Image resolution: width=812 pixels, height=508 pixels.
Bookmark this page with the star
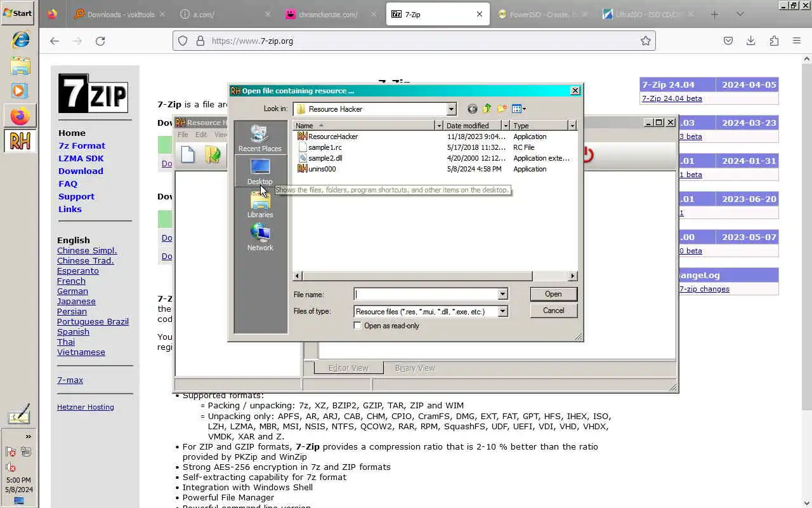tap(645, 41)
